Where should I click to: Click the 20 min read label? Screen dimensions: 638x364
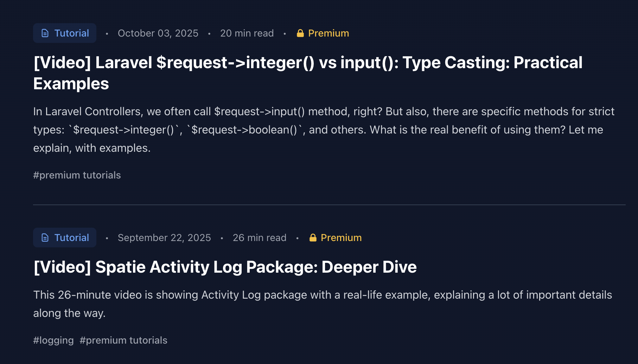click(x=247, y=33)
